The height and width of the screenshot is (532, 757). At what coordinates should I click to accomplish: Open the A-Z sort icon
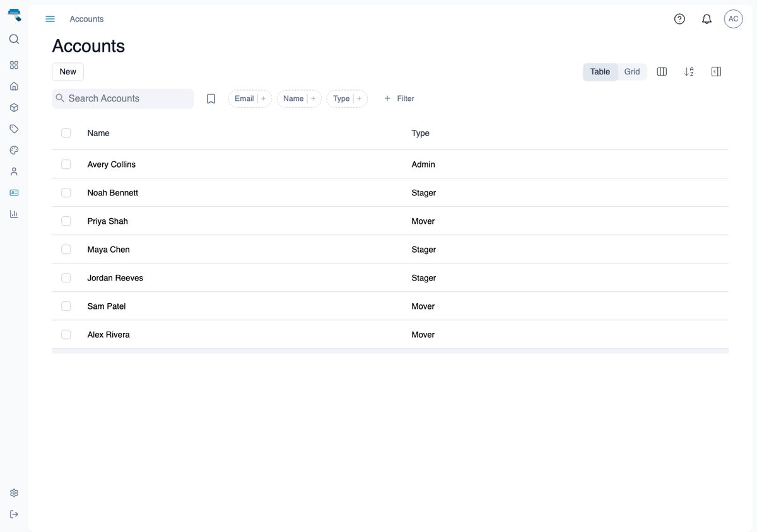coord(689,72)
